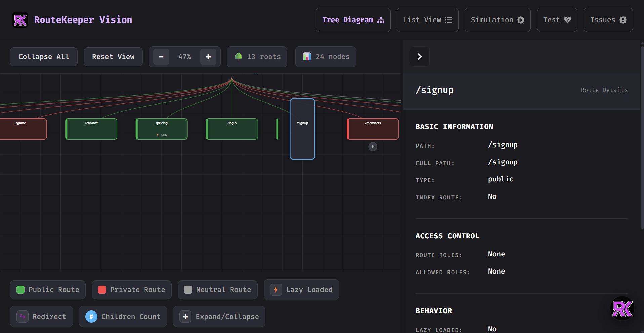This screenshot has height=333, width=644.
Task: Open the Simulation tab
Action: (497, 20)
